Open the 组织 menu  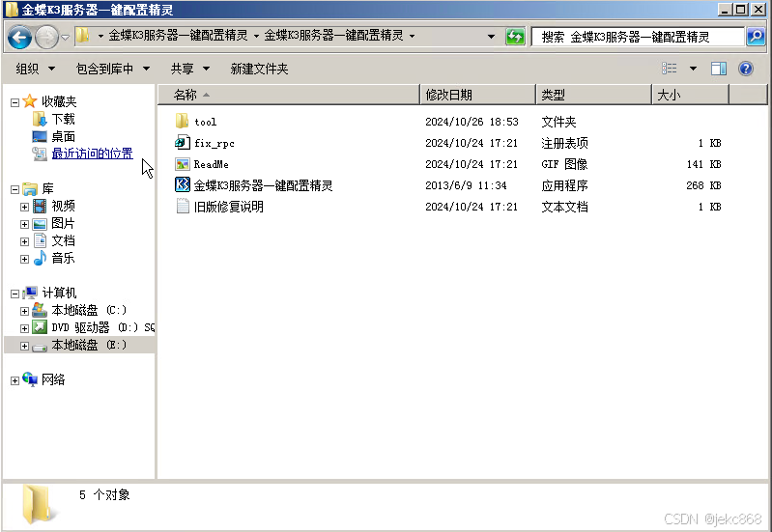[x=35, y=69]
